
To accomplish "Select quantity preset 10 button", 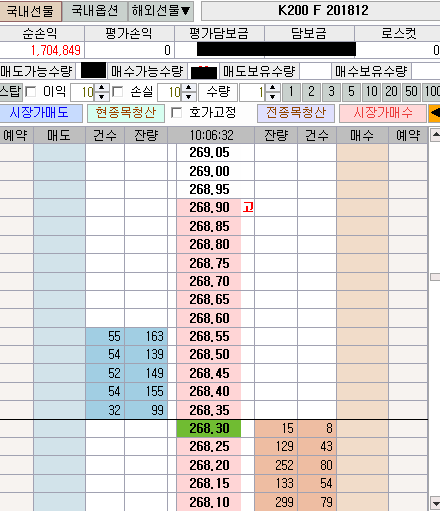I will point(371,92).
